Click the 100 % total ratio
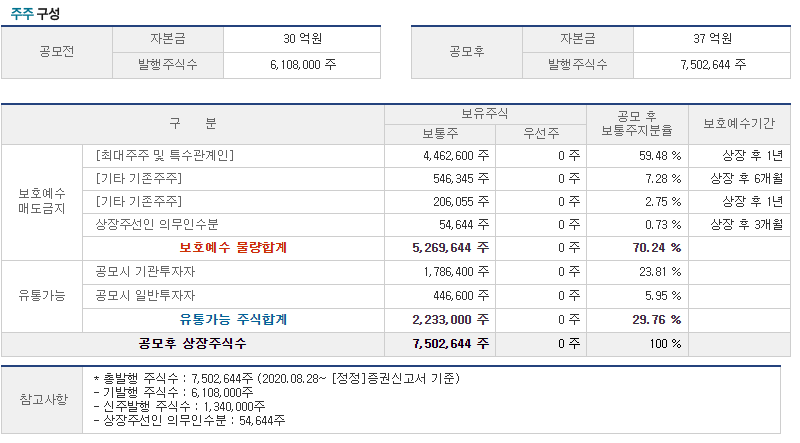The height and width of the screenshot is (443, 800). tap(665, 343)
